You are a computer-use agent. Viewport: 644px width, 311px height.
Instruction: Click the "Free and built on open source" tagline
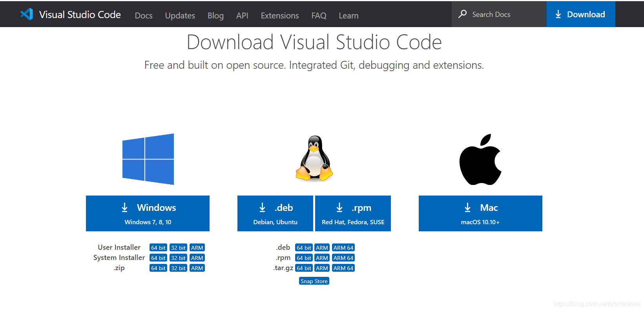pos(314,65)
